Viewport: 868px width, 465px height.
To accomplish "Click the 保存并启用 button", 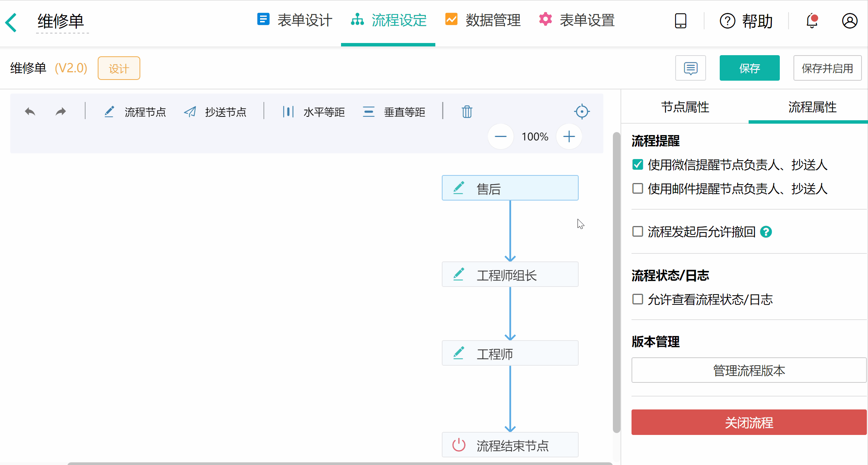I will coord(827,68).
